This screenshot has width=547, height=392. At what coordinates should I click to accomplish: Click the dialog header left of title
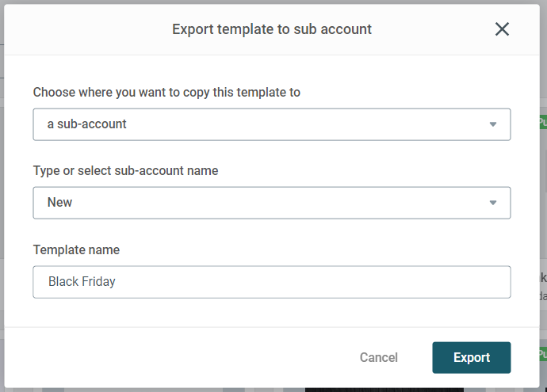pos(87,29)
